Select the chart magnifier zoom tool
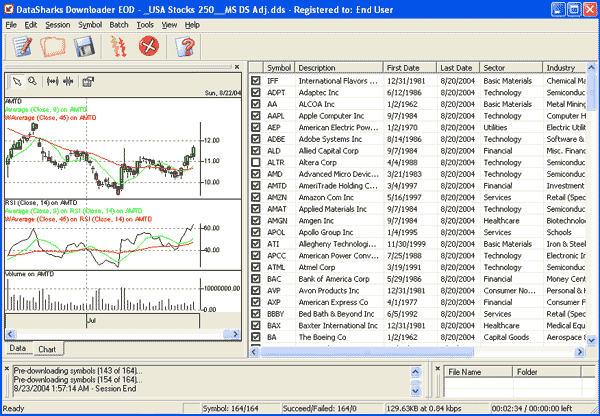This screenshot has height=416, width=600. [x=33, y=81]
